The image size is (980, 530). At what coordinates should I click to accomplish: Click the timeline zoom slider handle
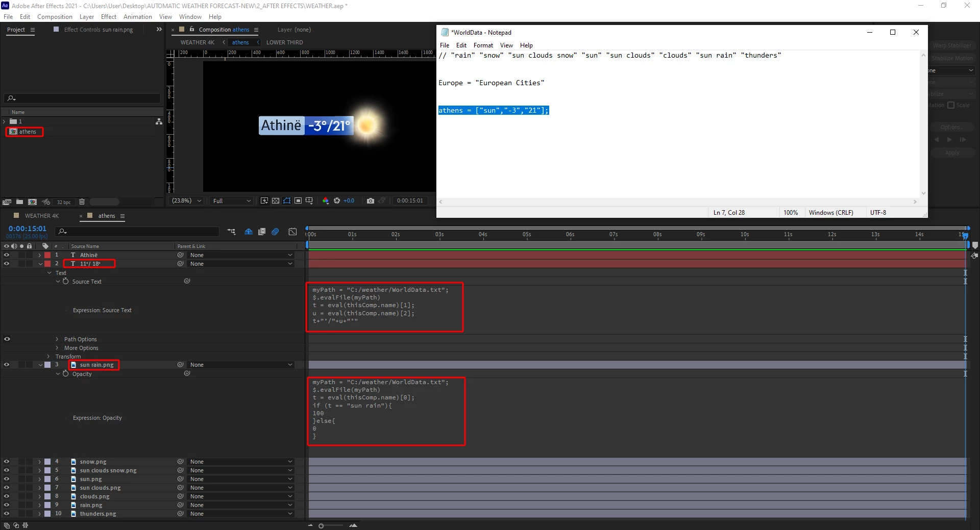click(321, 526)
